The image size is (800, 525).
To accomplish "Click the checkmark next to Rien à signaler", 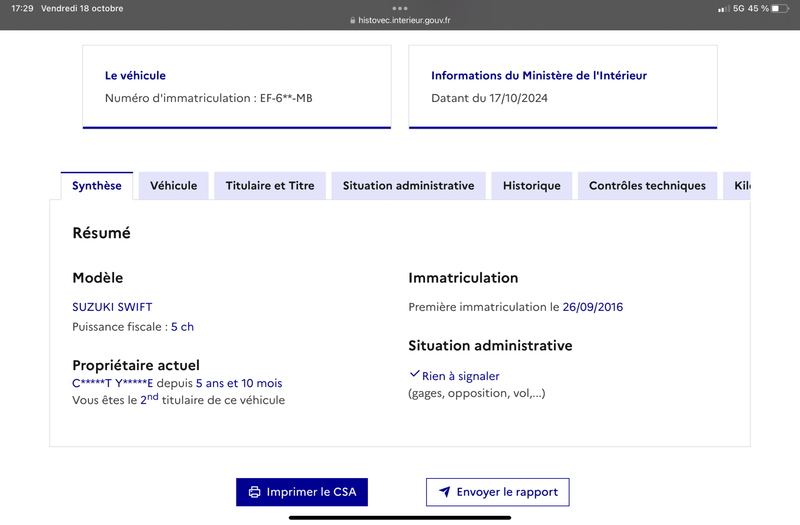I will (414, 374).
